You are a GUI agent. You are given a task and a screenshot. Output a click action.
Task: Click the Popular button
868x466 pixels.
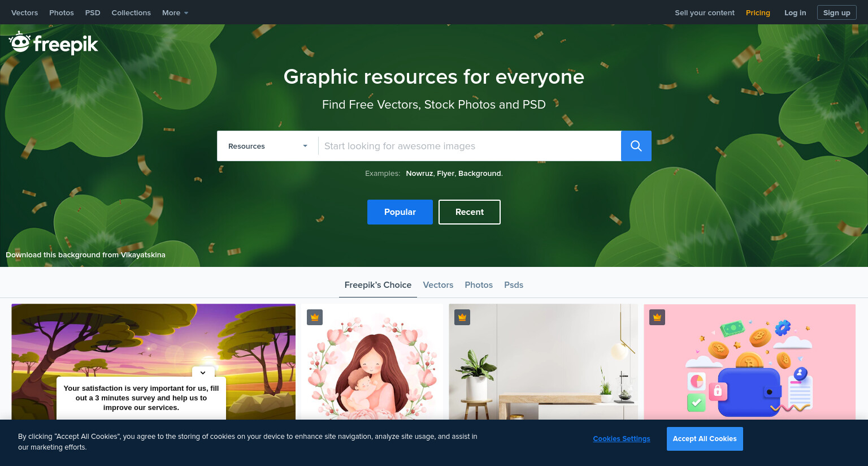(400, 212)
